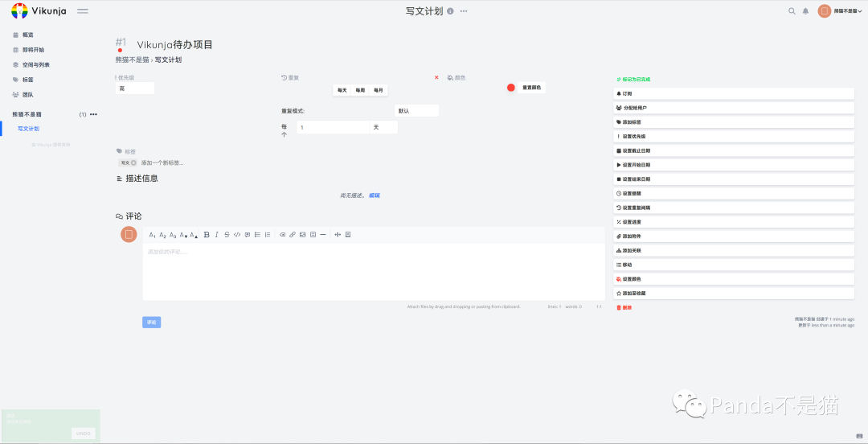868x444 pixels.
Task: Insert a quote block in the editor
Action: click(248, 235)
